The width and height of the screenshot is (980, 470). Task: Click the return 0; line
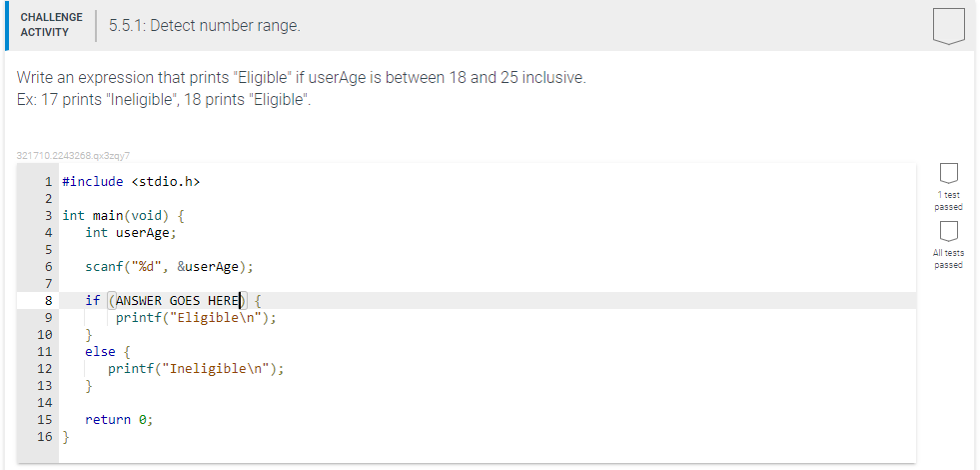(119, 420)
